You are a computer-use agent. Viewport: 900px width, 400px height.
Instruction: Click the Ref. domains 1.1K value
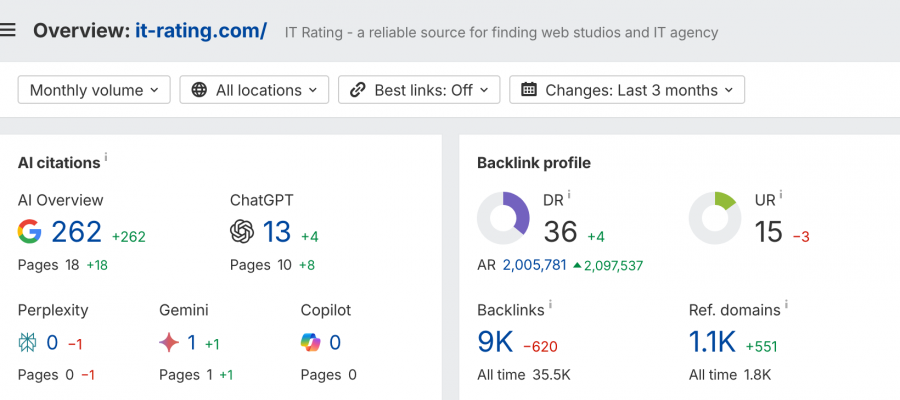[712, 343]
